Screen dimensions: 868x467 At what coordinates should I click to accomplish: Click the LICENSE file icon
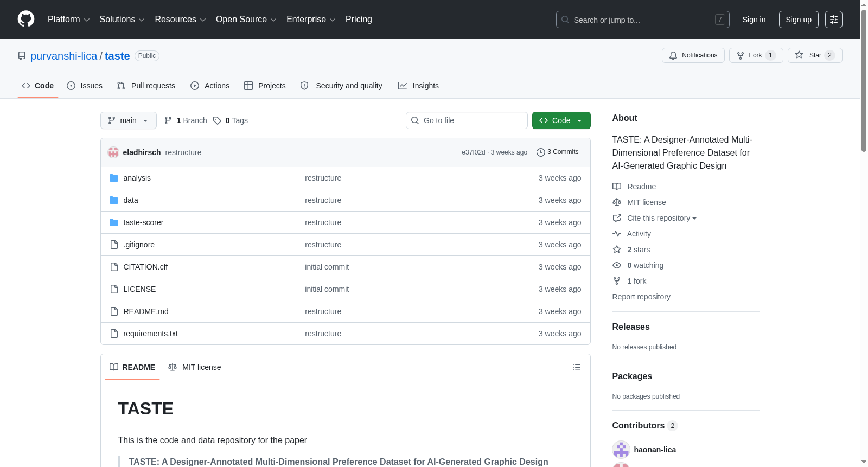point(114,289)
